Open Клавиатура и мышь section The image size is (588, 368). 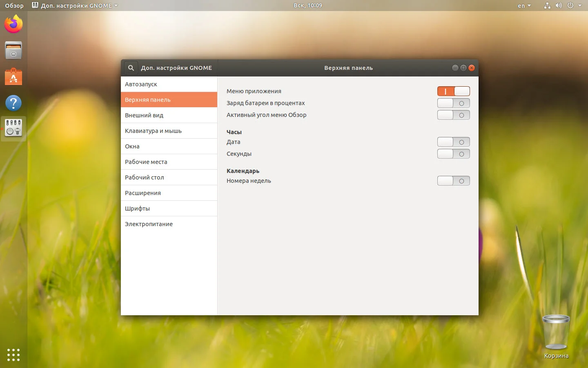click(x=169, y=131)
